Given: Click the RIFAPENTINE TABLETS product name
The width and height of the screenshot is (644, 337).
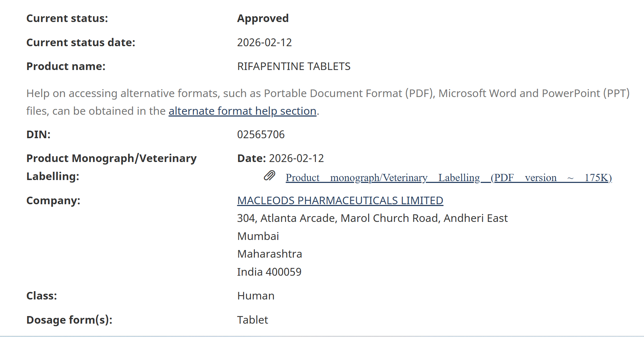Looking at the screenshot, I should coord(294,66).
